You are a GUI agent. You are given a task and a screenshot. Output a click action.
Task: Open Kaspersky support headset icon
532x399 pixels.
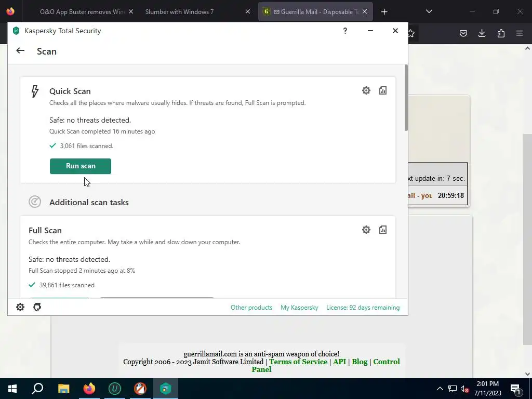coord(37,307)
